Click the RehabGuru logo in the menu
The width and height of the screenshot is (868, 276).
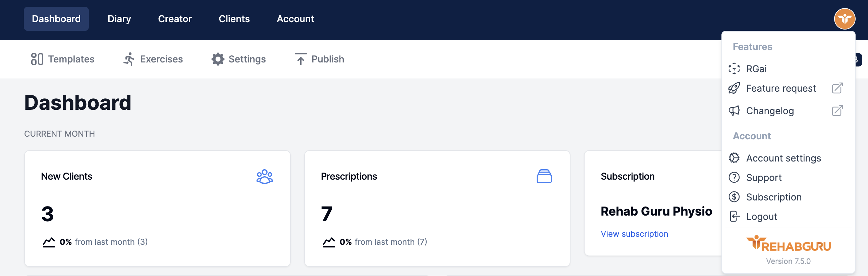(x=788, y=244)
